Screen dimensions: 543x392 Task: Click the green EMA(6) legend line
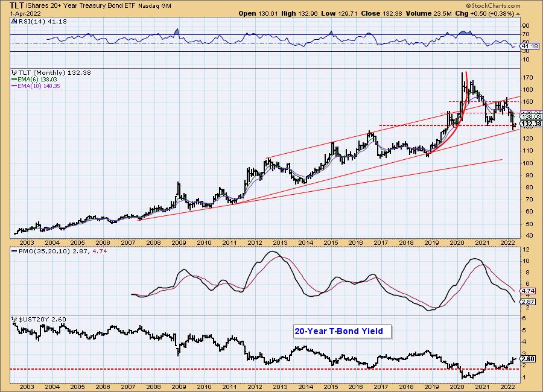coord(14,79)
